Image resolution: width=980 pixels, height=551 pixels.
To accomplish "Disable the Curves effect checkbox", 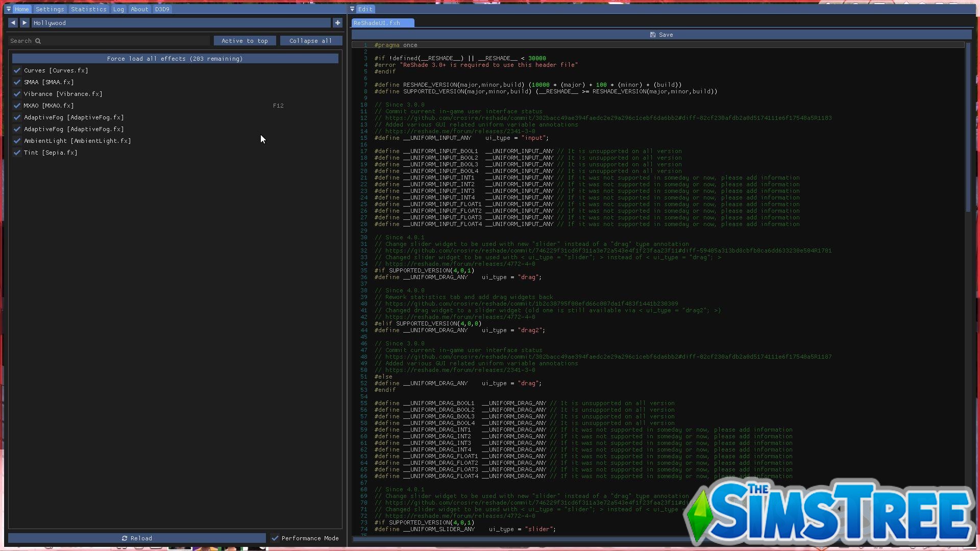I will (17, 70).
